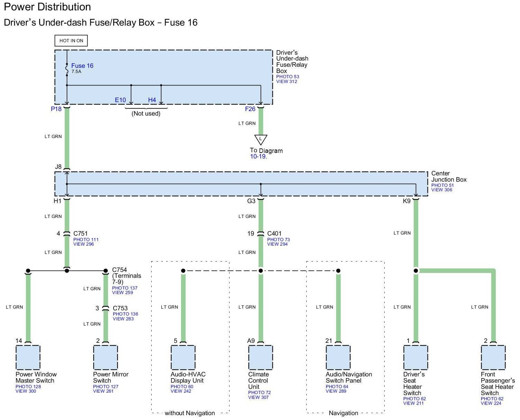Click the Audio/Navigation Switch Panel component box
520x420 pixels.
click(x=338, y=357)
